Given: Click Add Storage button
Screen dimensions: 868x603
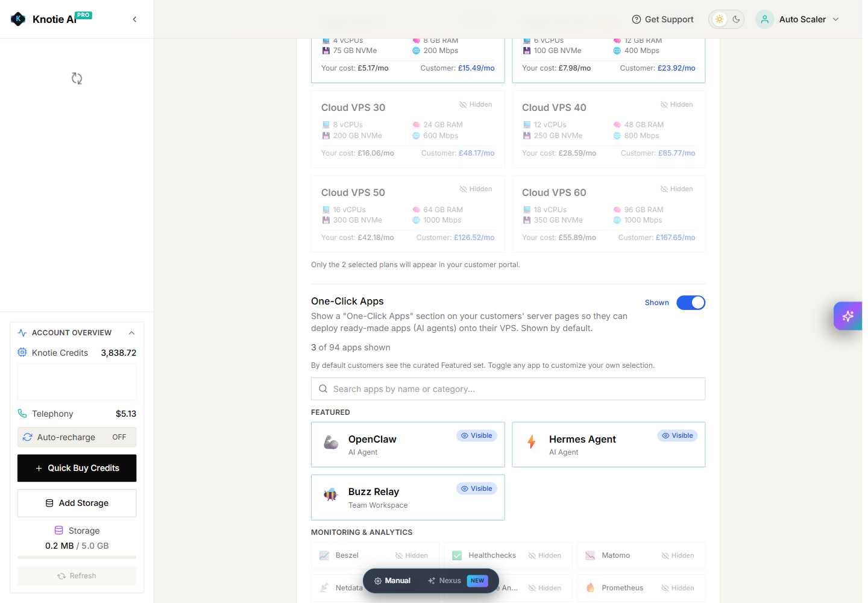Looking at the screenshot, I should pos(77,503).
